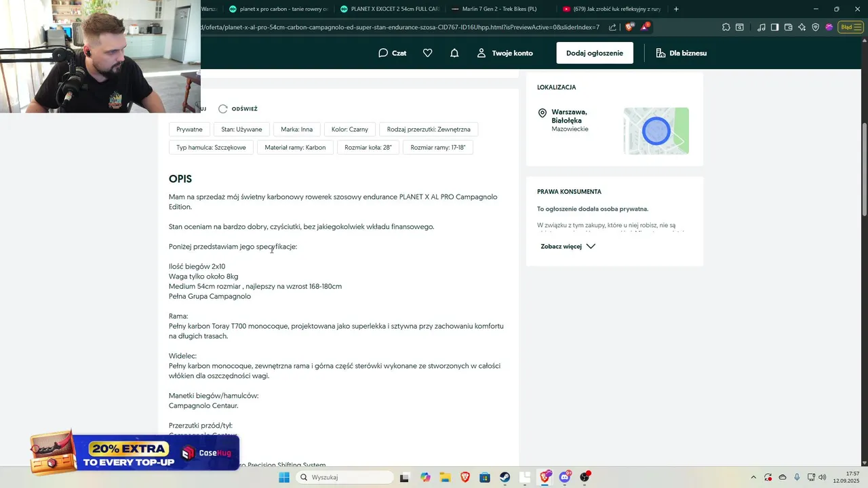Open notifications bell icon
The width and height of the screenshot is (868, 488).
tap(454, 53)
